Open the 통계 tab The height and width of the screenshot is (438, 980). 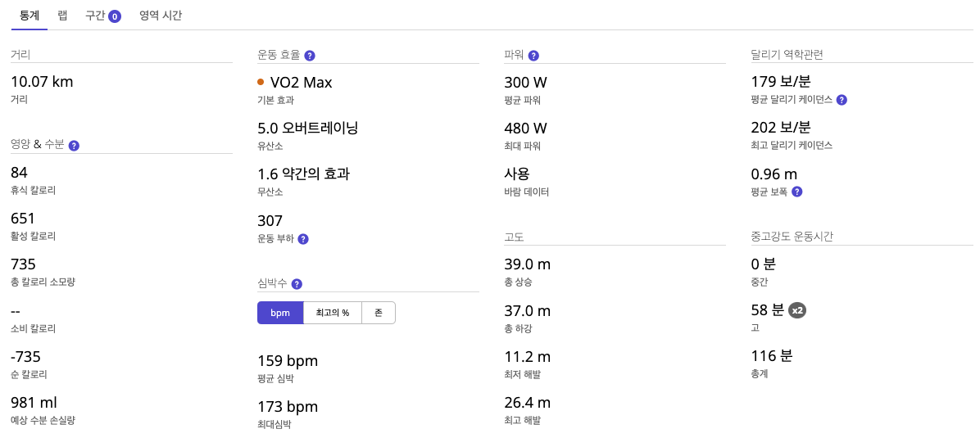click(30, 16)
